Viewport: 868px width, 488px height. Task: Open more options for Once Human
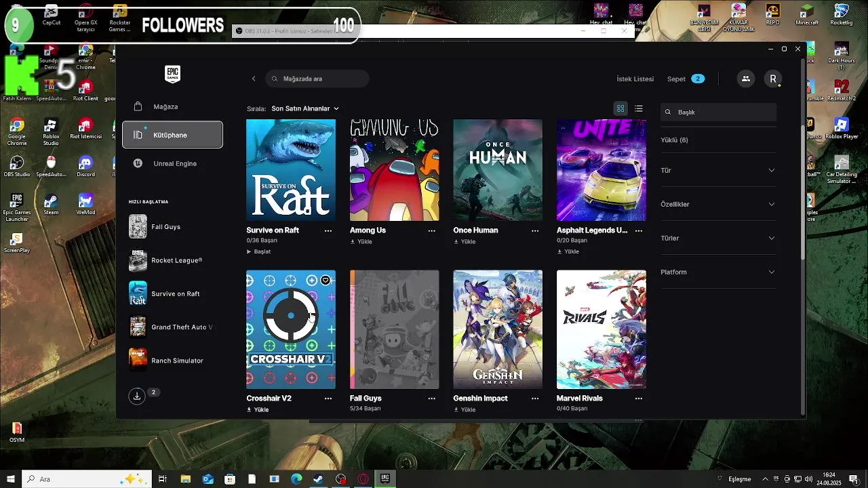[535, 230]
